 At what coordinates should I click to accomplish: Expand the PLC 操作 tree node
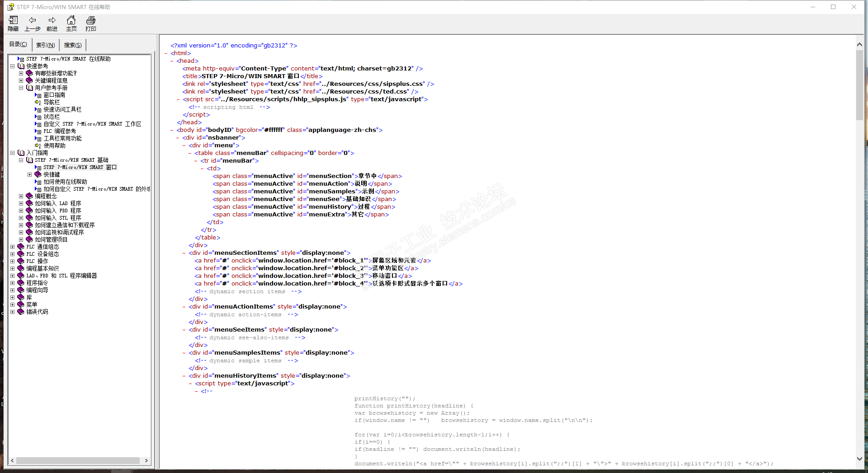click(x=12, y=261)
